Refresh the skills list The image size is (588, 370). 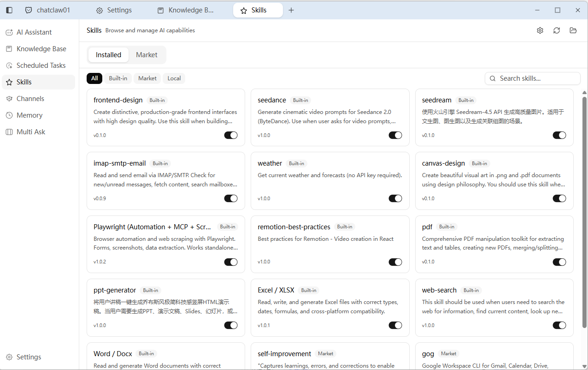[x=557, y=30]
